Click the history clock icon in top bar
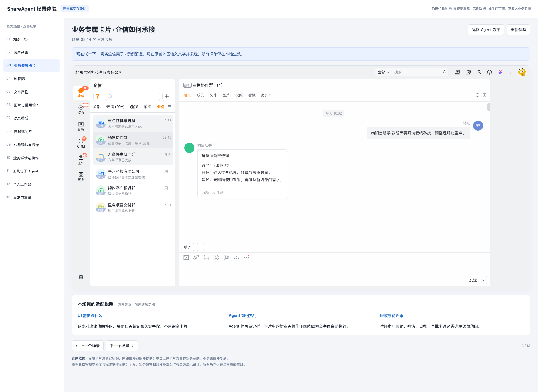Screen dimensions: 538x392 [x=479, y=72]
